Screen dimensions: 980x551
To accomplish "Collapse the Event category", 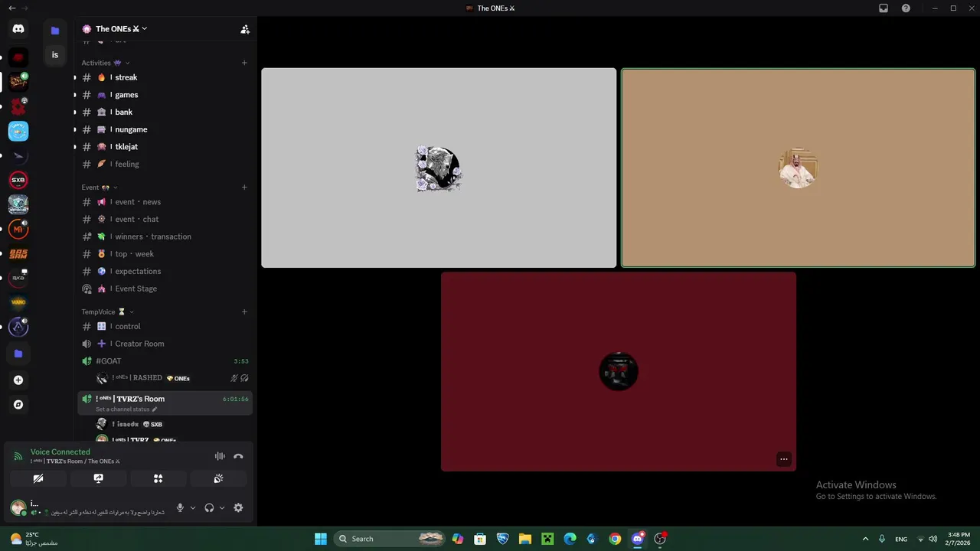I will click(x=100, y=187).
